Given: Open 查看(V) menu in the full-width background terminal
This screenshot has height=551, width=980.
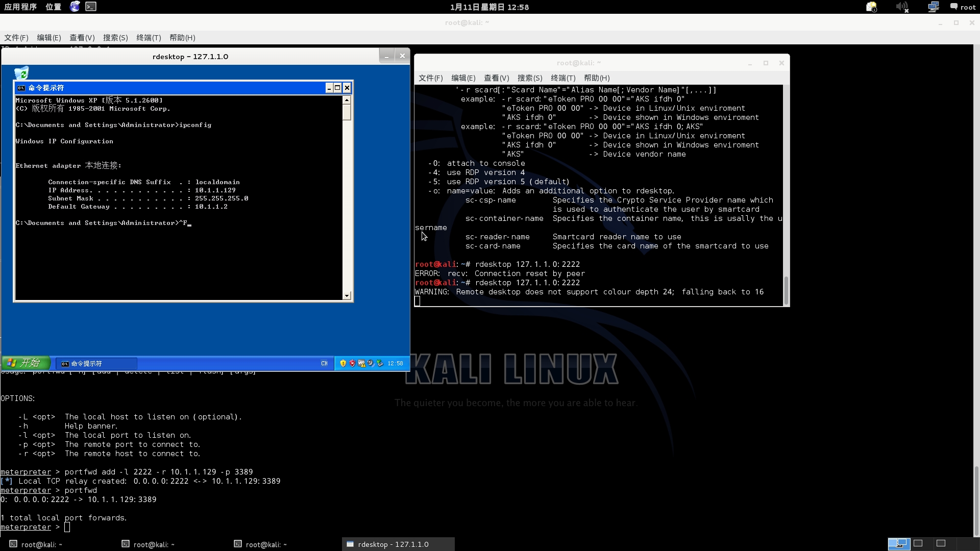Looking at the screenshot, I should pyautogui.click(x=82, y=38).
